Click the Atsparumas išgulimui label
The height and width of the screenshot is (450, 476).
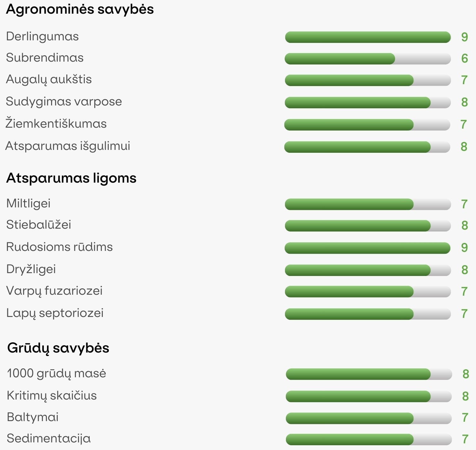(x=68, y=146)
